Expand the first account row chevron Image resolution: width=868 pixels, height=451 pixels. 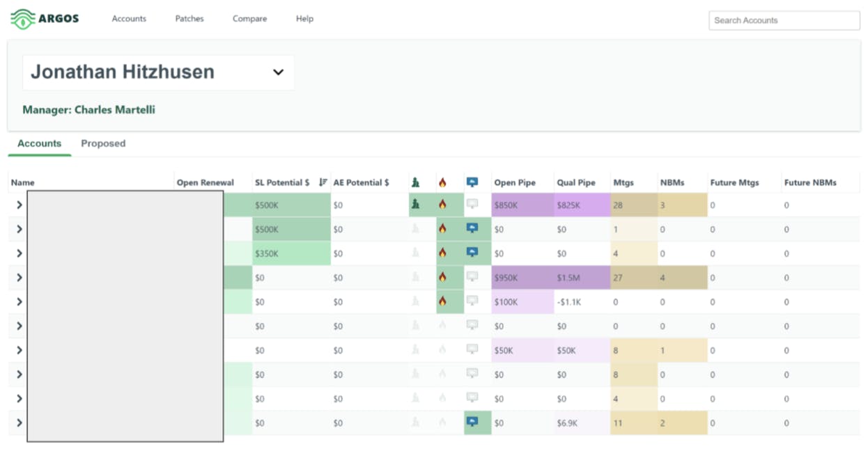[x=19, y=205]
